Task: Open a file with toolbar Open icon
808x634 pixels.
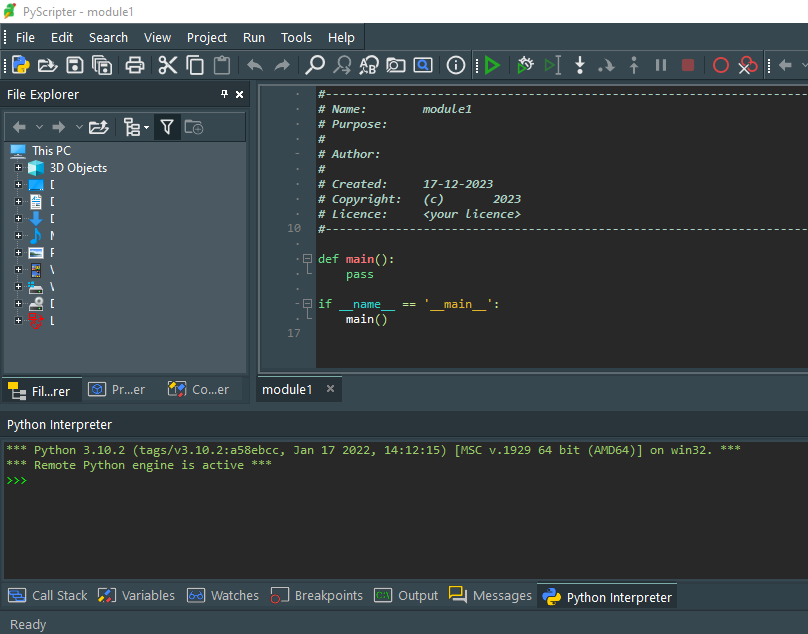Action: 47,65
